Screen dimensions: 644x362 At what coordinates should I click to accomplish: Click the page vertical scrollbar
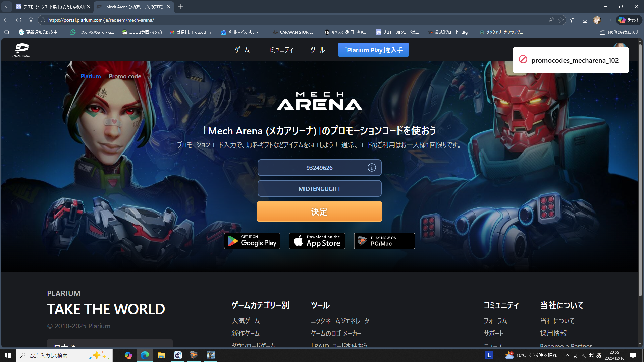point(640,168)
